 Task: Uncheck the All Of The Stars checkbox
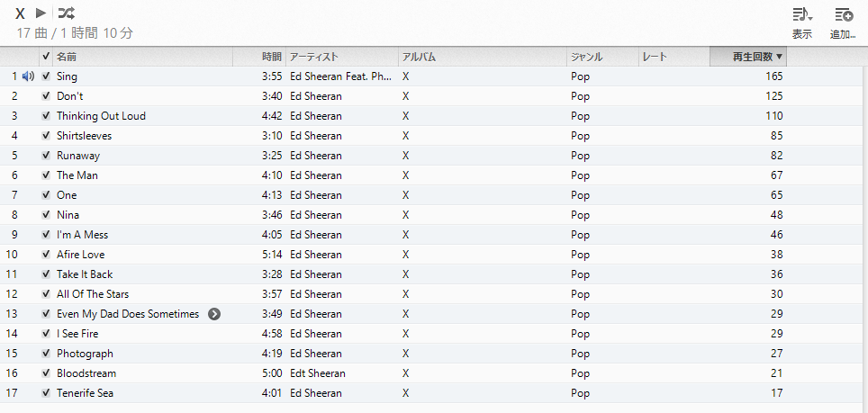pos(46,294)
